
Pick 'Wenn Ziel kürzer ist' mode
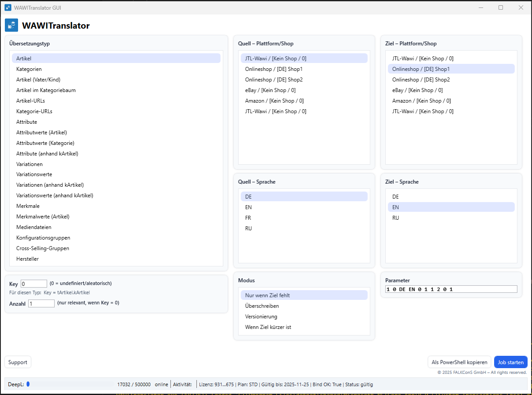click(x=268, y=327)
